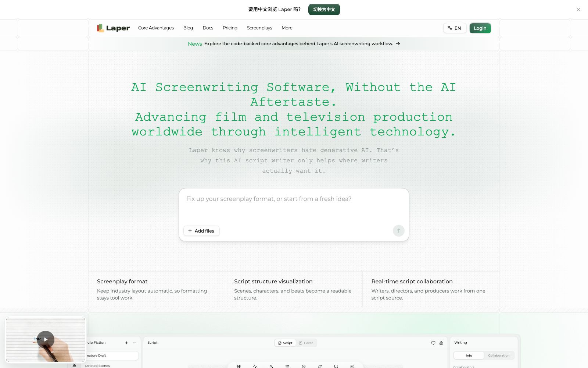Go to the Blog page
Viewport: 588px width, 368px height.
[188, 28]
